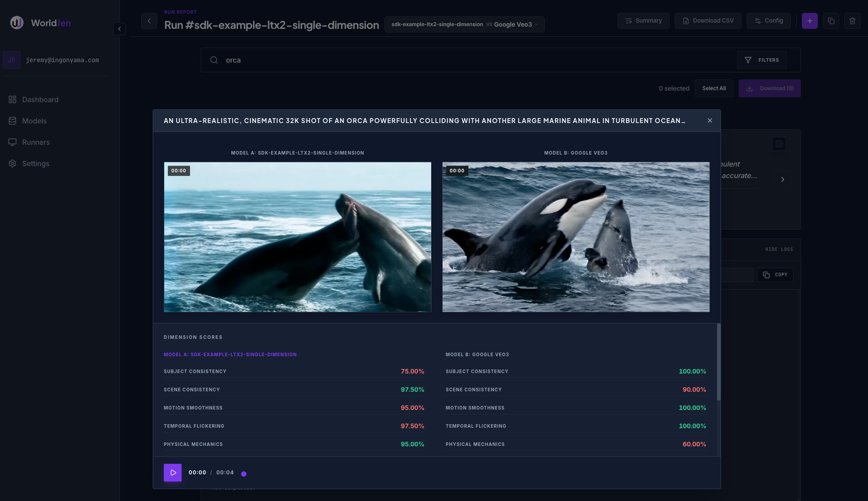Click the trash delete run icon
The image size is (868, 501).
pos(852,21)
